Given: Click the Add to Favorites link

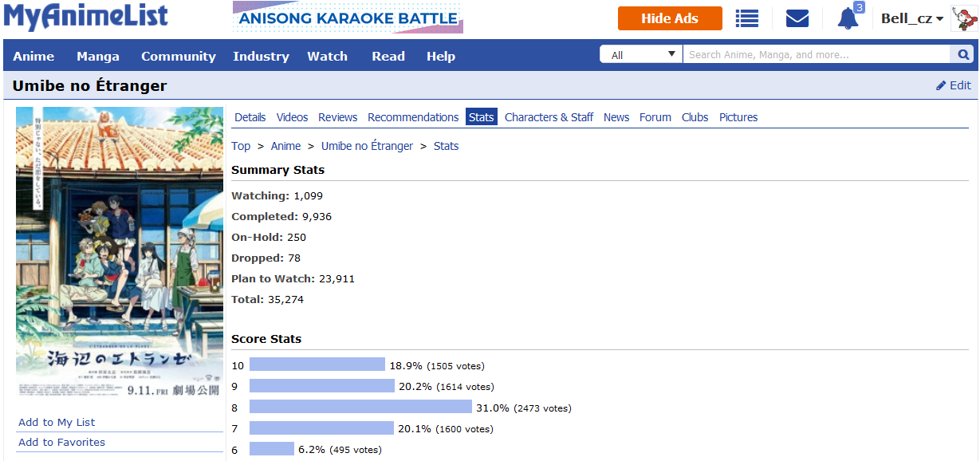Looking at the screenshot, I should pyautogui.click(x=61, y=443).
